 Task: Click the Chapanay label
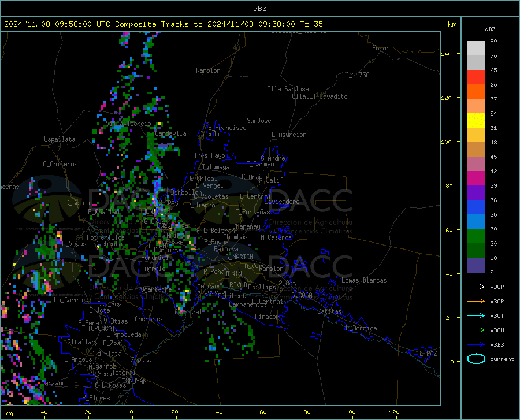(246, 226)
